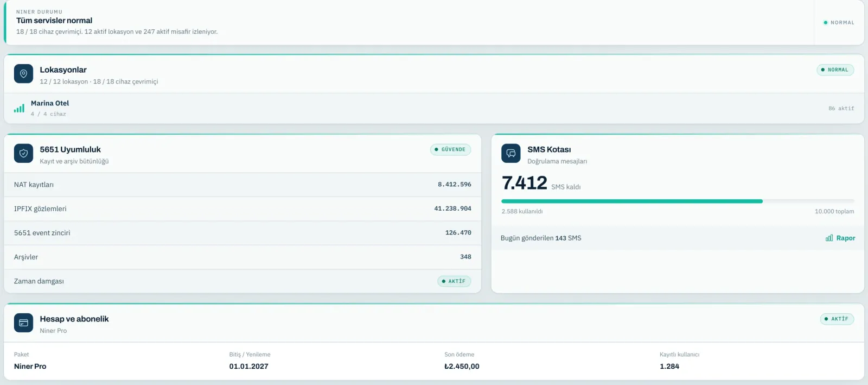
Task: Click "Bugün gönderilen 143 SMS" text
Action: pyautogui.click(x=541, y=238)
